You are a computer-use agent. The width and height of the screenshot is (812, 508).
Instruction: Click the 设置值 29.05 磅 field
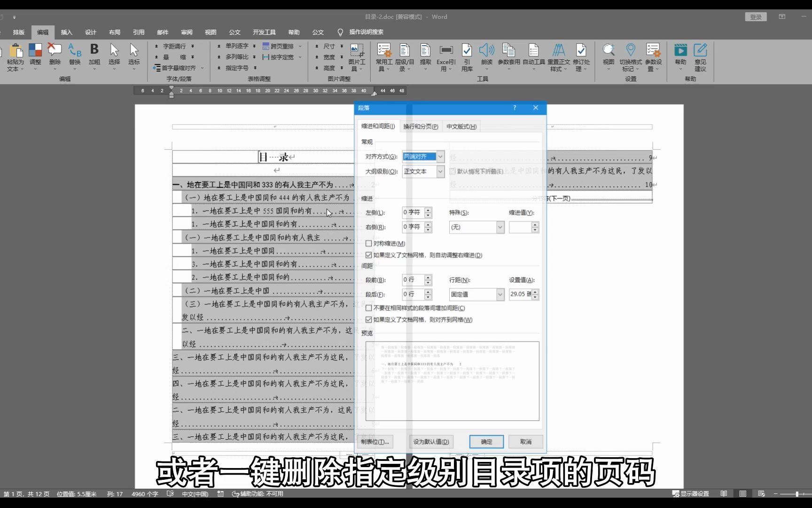pos(520,294)
